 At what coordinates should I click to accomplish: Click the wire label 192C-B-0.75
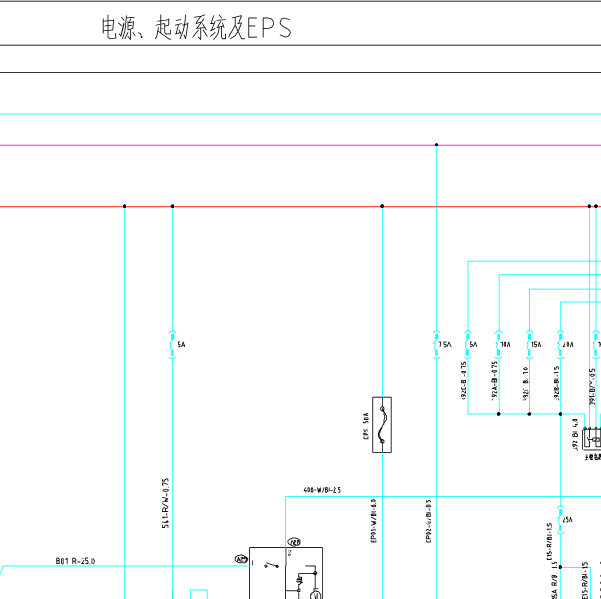(x=463, y=381)
